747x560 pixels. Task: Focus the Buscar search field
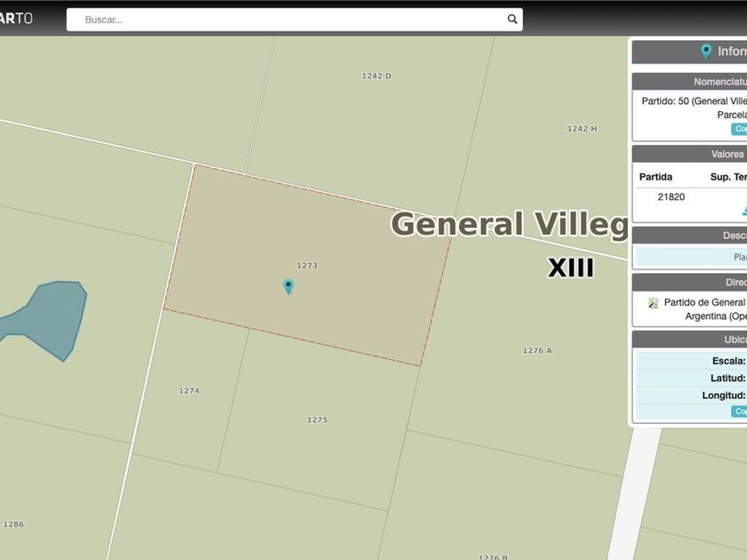[x=285, y=20]
